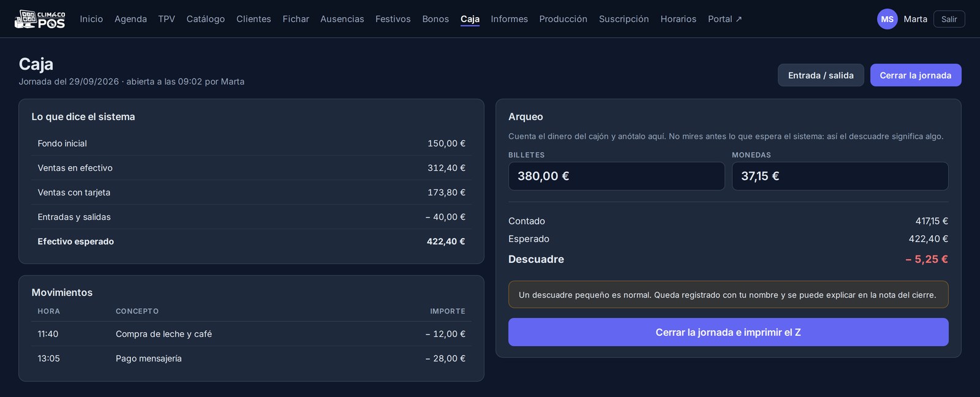Click the Descuadre value – 5,25 €
Viewport: 980px width, 397px height.
click(927, 259)
